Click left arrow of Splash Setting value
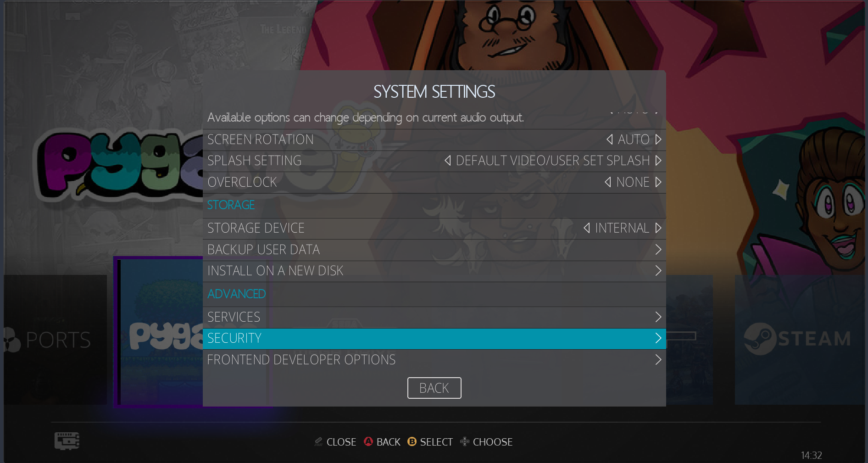 point(448,161)
